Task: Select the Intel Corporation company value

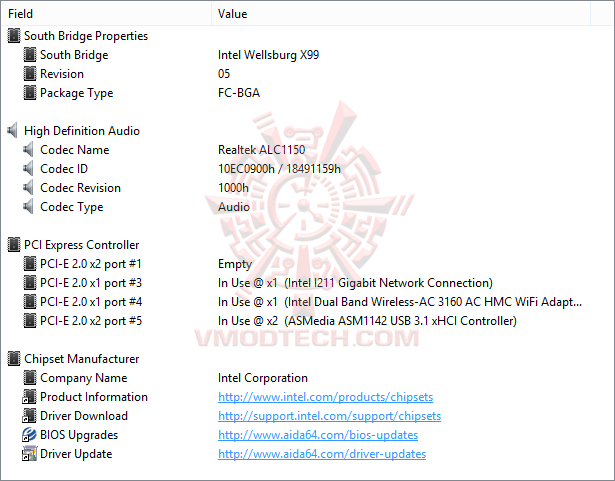Action: [x=263, y=378]
